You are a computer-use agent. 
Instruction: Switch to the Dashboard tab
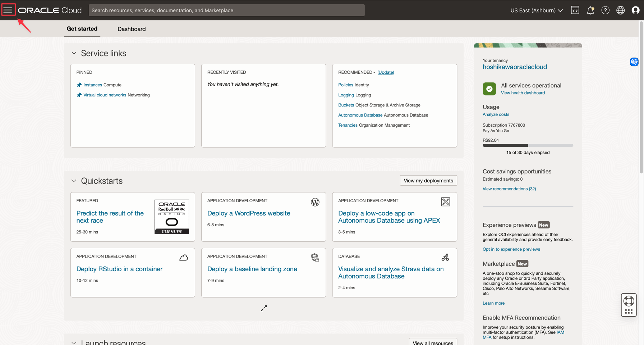click(x=132, y=29)
